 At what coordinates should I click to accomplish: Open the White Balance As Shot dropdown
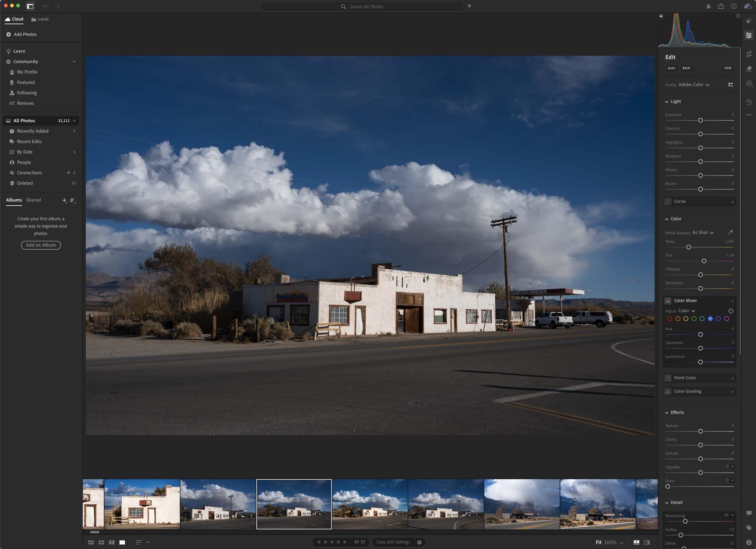[702, 233]
